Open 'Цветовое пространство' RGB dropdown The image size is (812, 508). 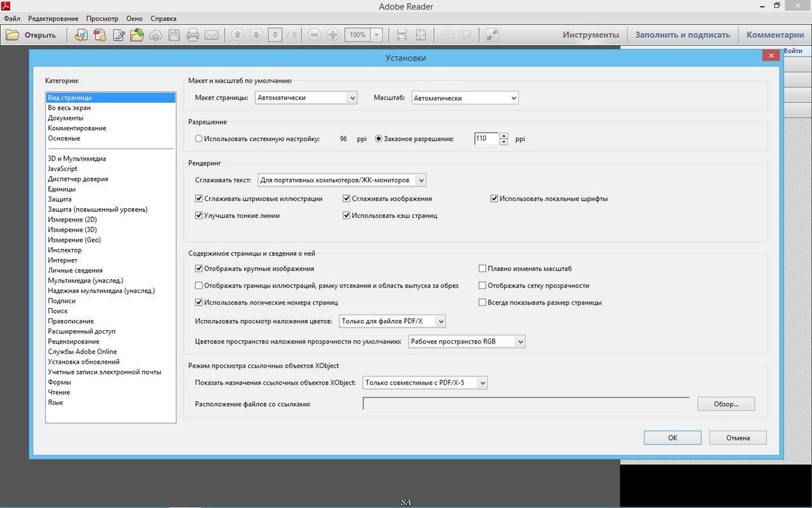pyautogui.click(x=466, y=342)
